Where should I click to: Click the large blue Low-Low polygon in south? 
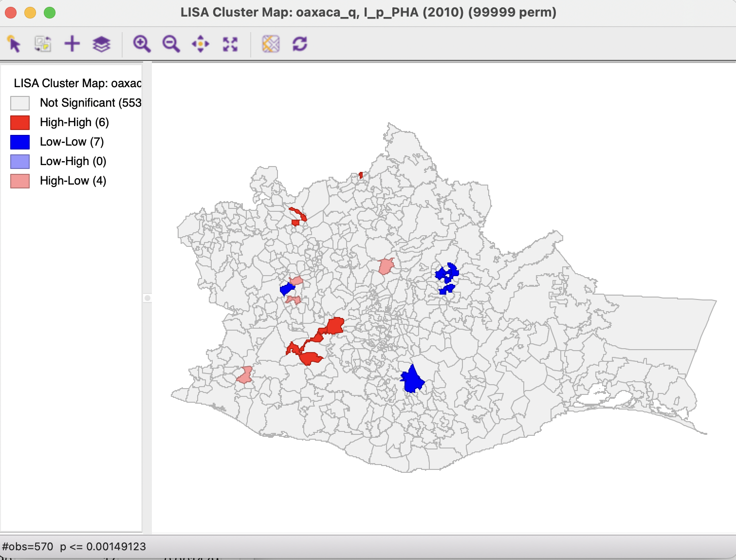click(x=412, y=380)
